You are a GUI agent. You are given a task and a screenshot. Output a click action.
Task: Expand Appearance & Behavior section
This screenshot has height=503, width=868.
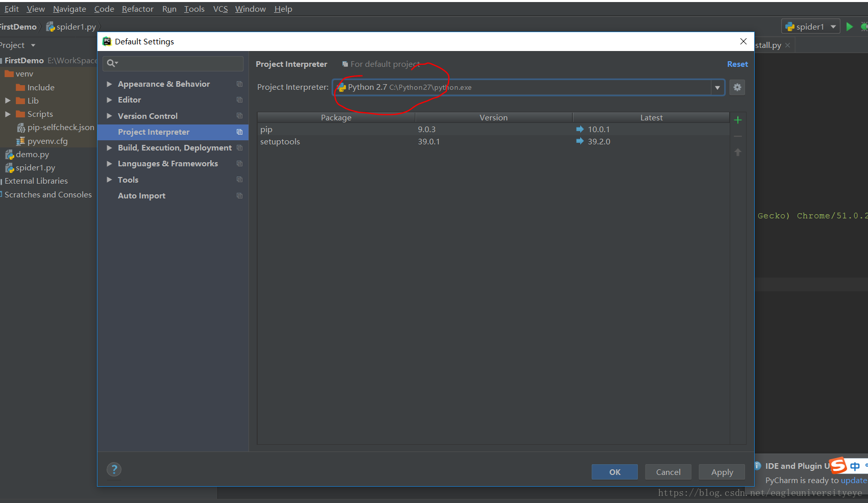109,84
